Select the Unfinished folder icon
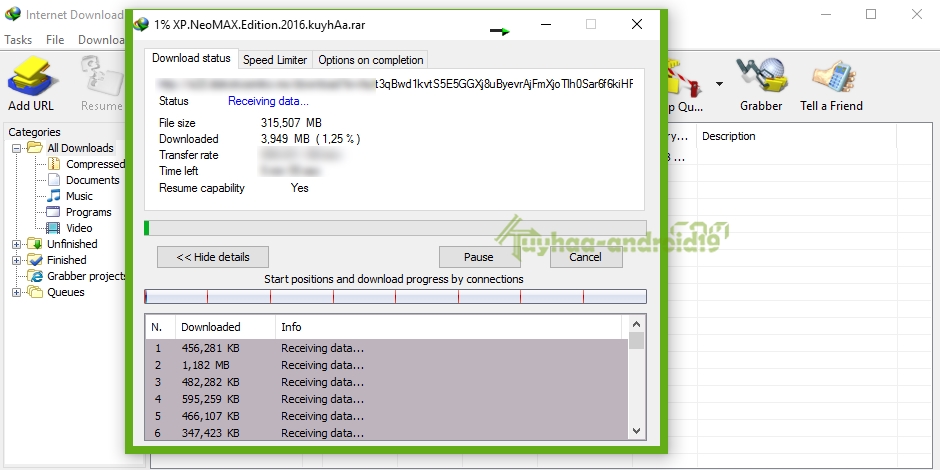 (x=35, y=243)
